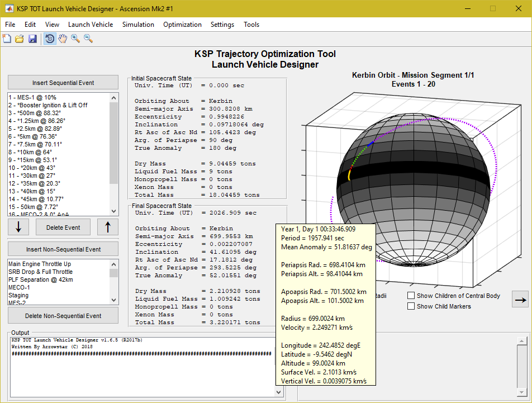The height and width of the screenshot is (403, 532).
Task: Open the Tools menu
Action: [x=251, y=25]
